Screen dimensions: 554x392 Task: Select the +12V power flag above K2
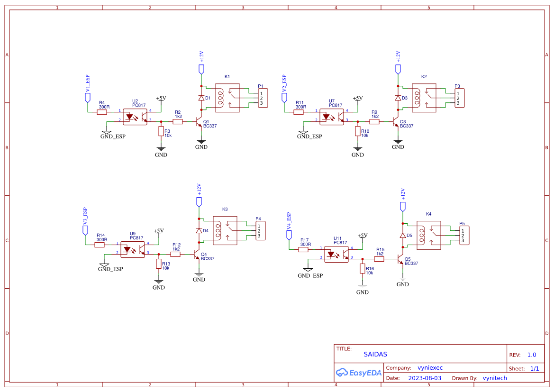(x=398, y=68)
